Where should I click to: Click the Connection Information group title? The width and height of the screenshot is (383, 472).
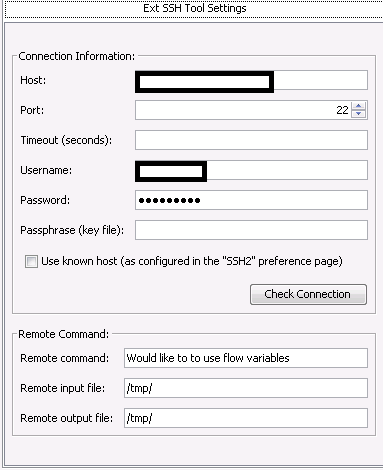point(77,56)
